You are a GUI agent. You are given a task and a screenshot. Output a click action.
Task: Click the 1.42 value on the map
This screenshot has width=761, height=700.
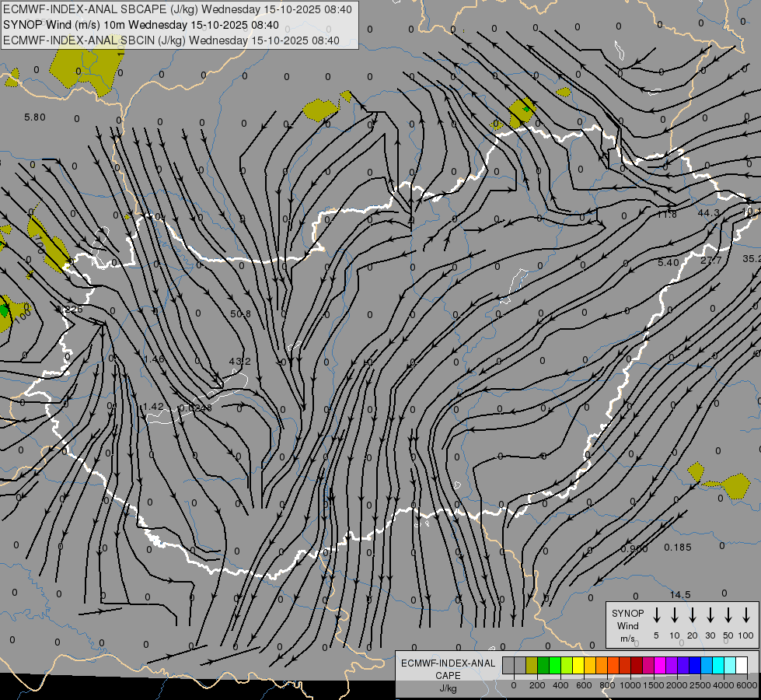(x=153, y=406)
